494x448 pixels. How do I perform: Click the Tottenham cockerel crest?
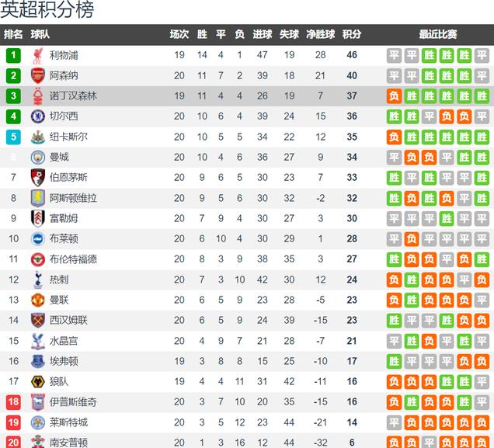pos(38,280)
